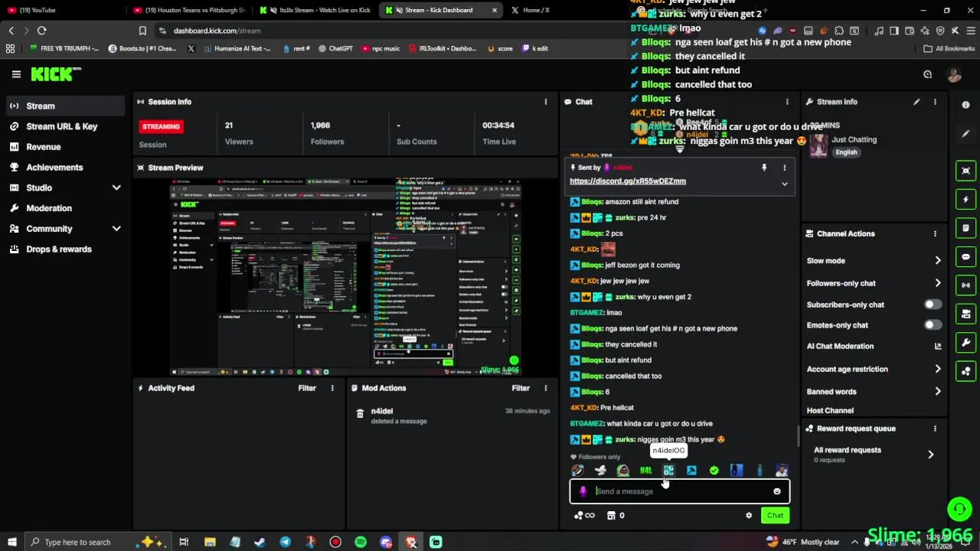Go to Stream URL & Key
980x551 pixels.
point(66,126)
